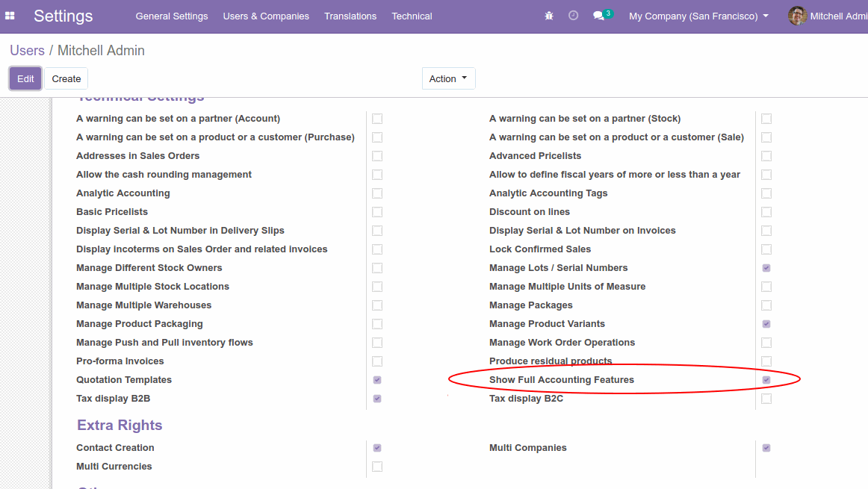
Task: Open the activities clock icon
Action: tap(573, 16)
